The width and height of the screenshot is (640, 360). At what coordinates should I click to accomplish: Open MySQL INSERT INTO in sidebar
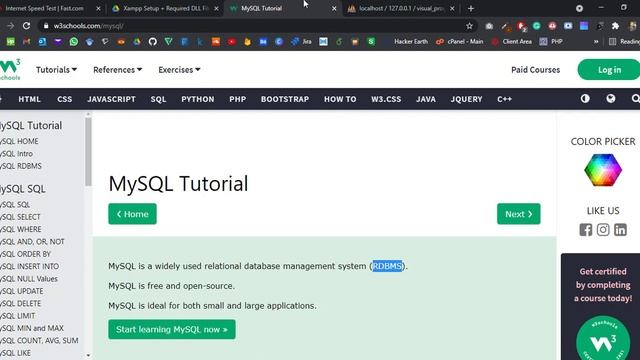(x=29, y=267)
